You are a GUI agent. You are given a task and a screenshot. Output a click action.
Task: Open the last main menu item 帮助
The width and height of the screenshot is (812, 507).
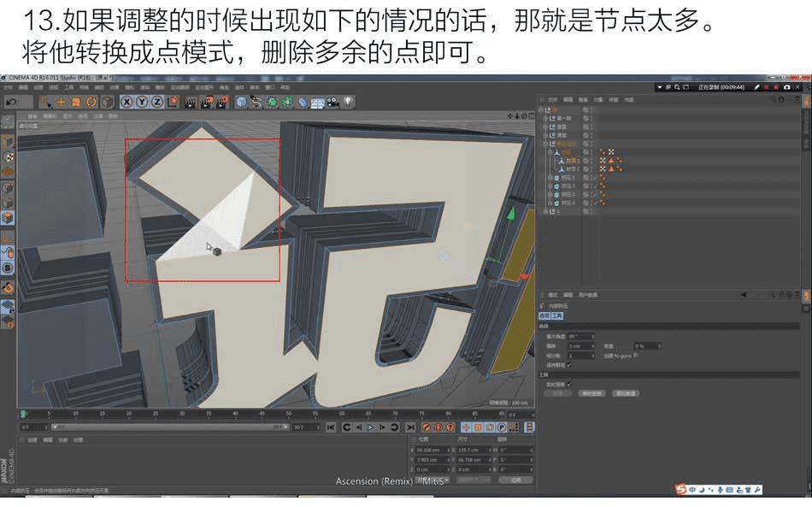285,87
